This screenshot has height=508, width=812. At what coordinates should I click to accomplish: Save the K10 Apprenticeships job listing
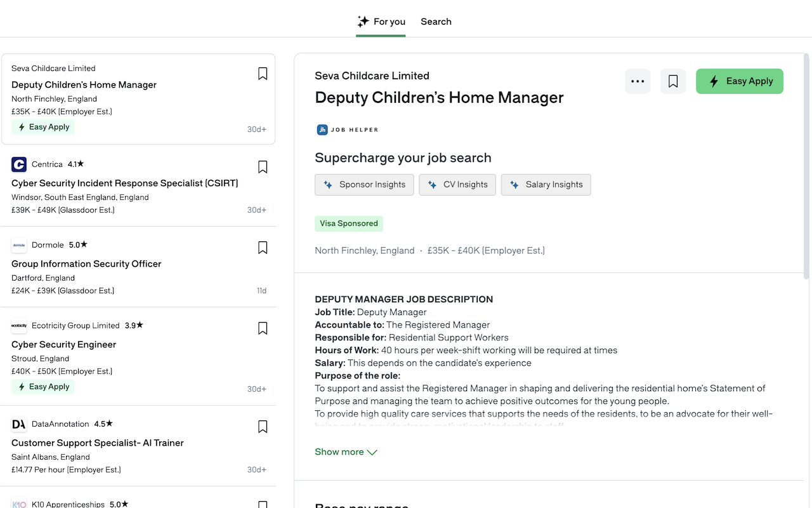coord(263,505)
